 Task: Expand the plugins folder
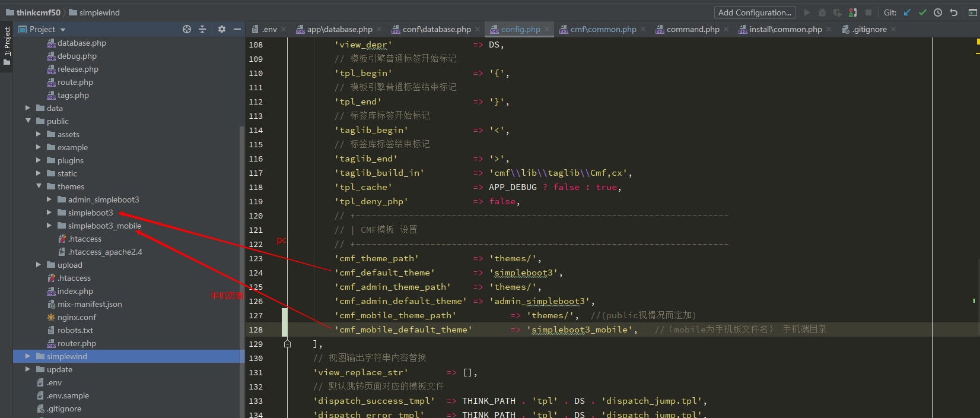[39, 160]
